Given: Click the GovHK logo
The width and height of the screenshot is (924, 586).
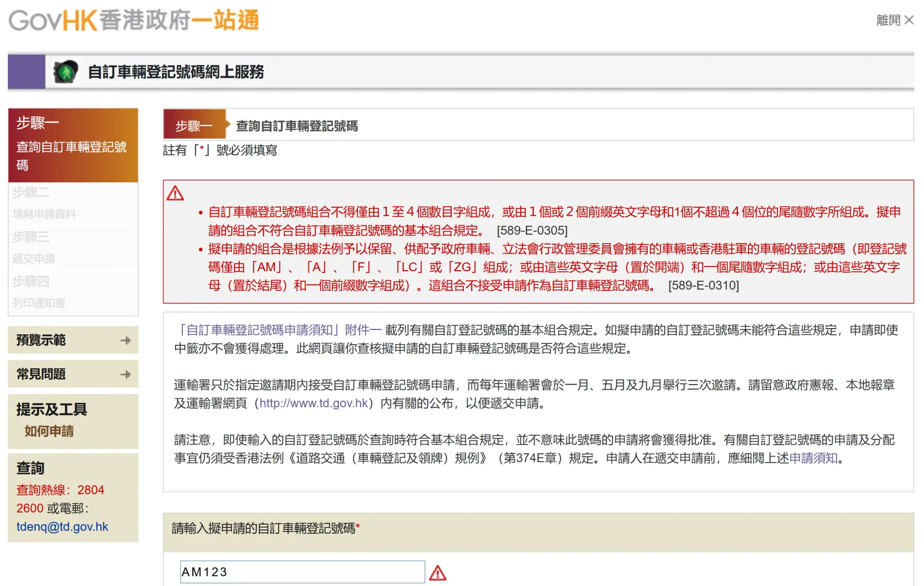Looking at the screenshot, I should pos(134,21).
